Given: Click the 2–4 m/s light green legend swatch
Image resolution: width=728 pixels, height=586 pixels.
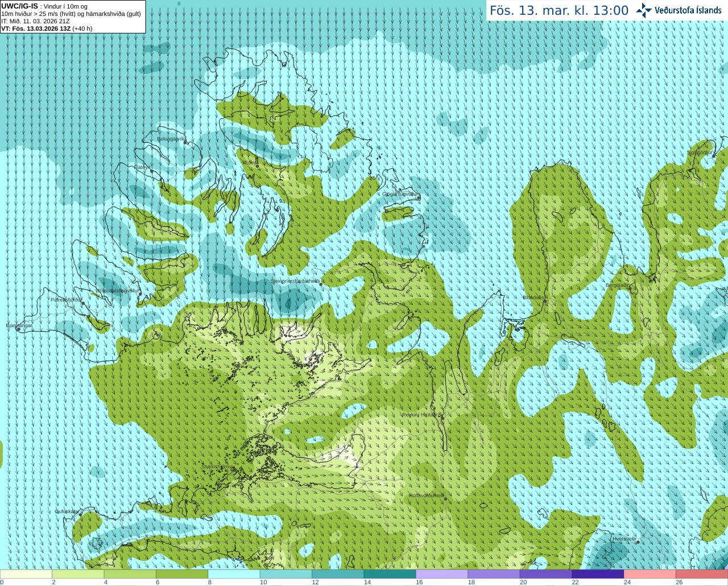Looking at the screenshot, I should pos(78,574).
